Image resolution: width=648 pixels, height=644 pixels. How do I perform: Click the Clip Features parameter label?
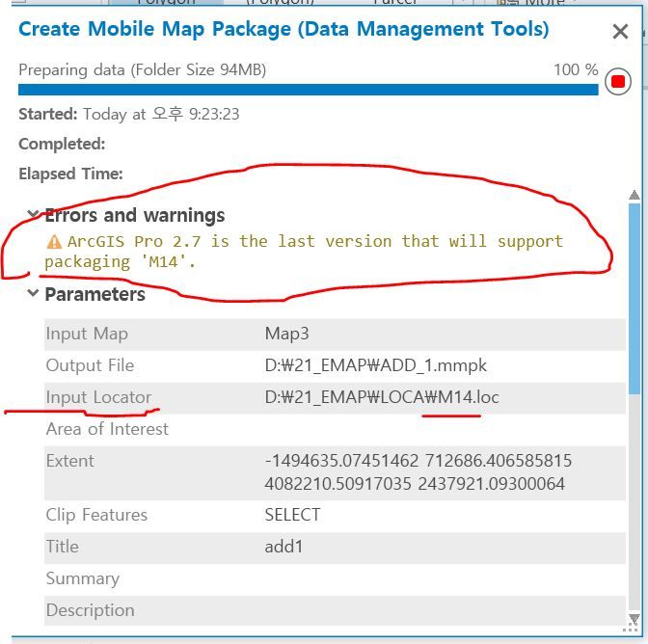(x=96, y=515)
